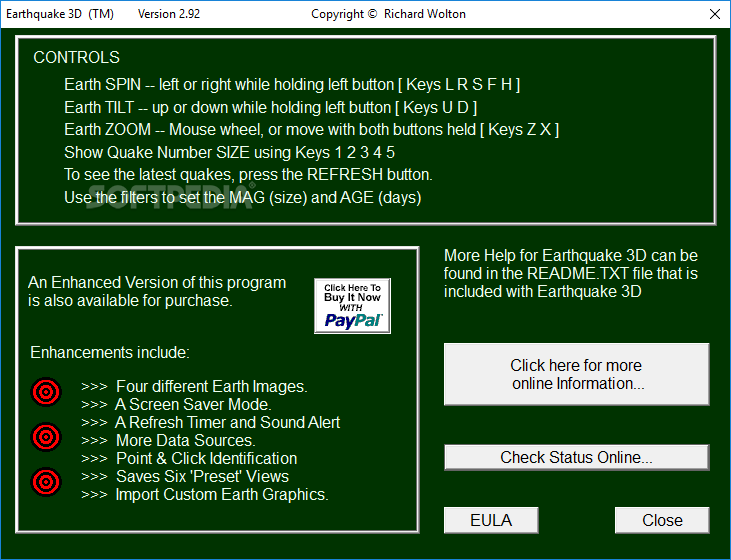This screenshot has height=560, width=731.
Task: Click the PayPal Buy It Now button
Action: (x=352, y=306)
